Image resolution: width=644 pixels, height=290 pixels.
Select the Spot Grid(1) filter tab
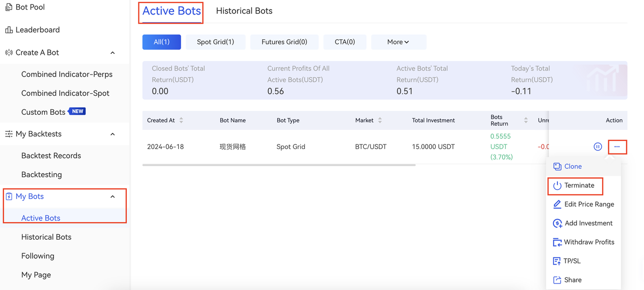tap(215, 42)
